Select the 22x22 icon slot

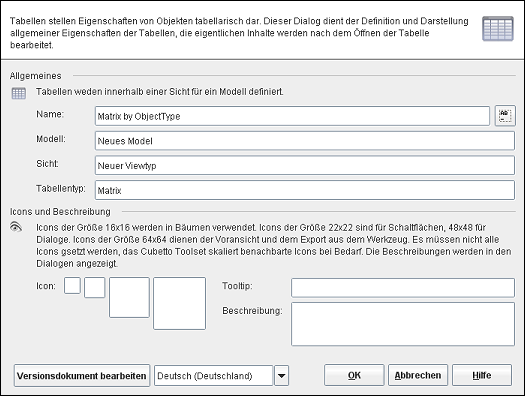pos(94,287)
